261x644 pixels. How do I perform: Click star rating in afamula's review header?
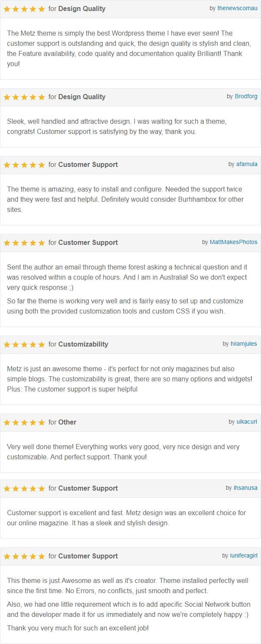[24, 165]
